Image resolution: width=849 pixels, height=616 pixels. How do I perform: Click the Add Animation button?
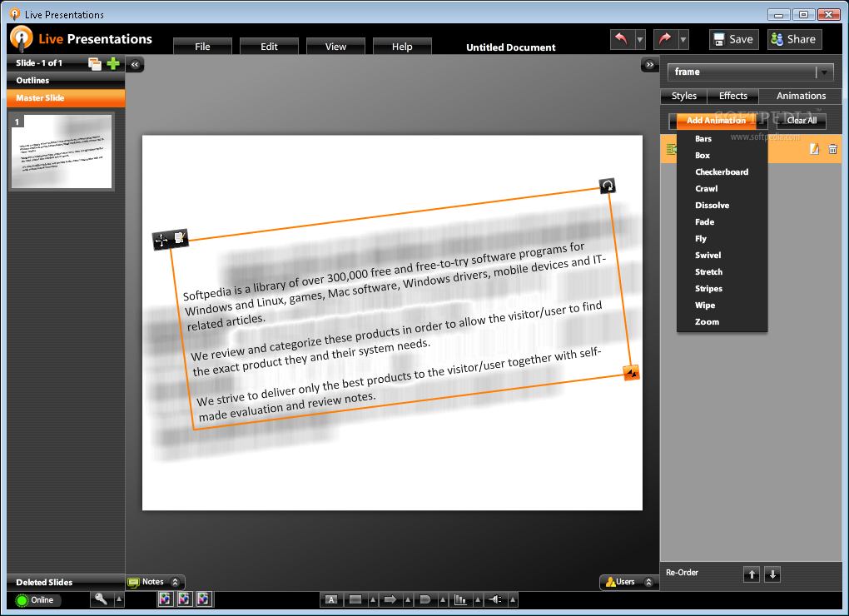pyautogui.click(x=716, y=120)
